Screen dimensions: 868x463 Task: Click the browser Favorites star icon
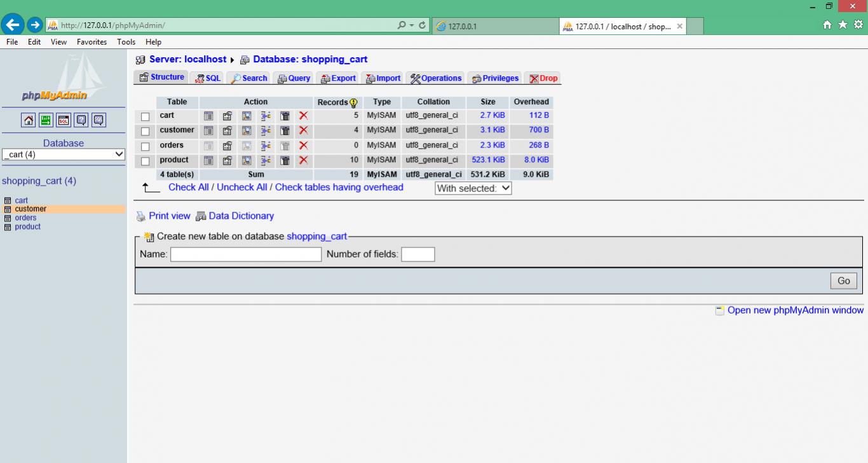(x=843, y=25)
